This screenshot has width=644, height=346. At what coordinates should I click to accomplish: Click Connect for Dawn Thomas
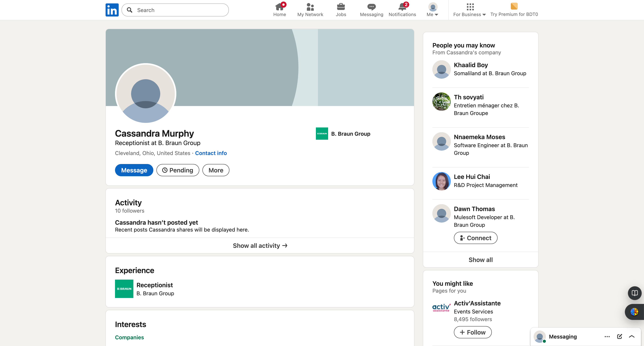(x=475, y=238)
